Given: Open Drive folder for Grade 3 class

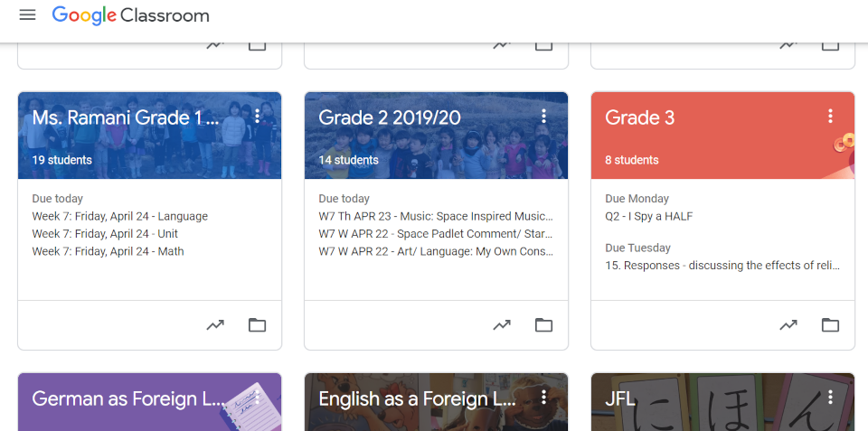Looking at the screenshot, I should point(830,324).
